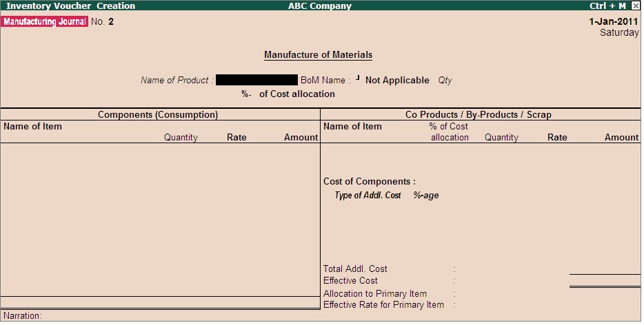Screen dimensions: 644x325
Task: Click Name of Item column under Co Products
Action: 352,127
